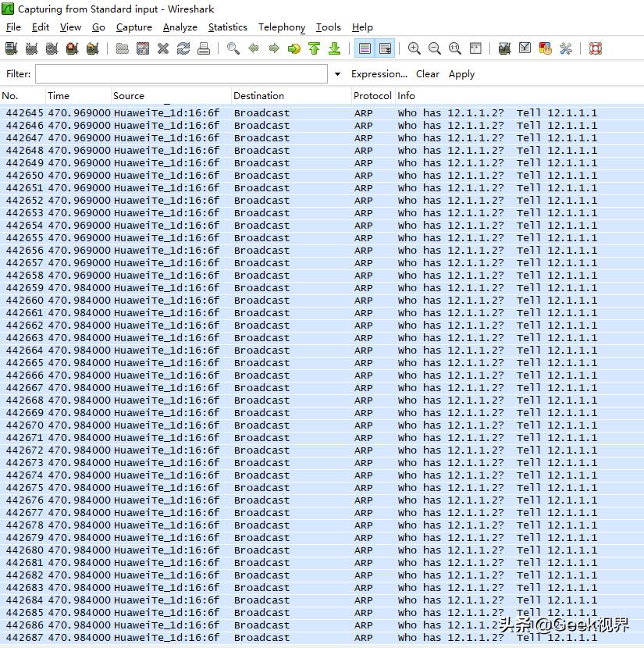Screen dimensions: 644x648
Task: Open the filter Expression... dialog
Action: 379,74
